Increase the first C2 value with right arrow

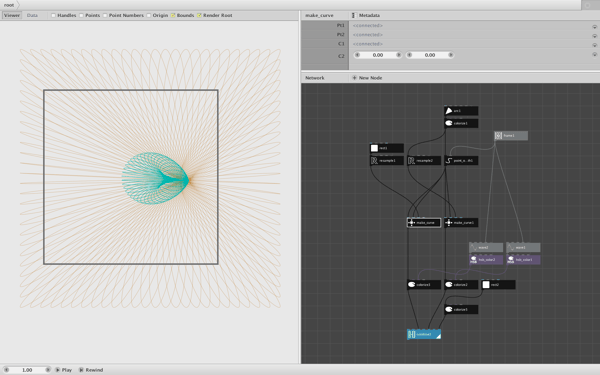[398, 55]
